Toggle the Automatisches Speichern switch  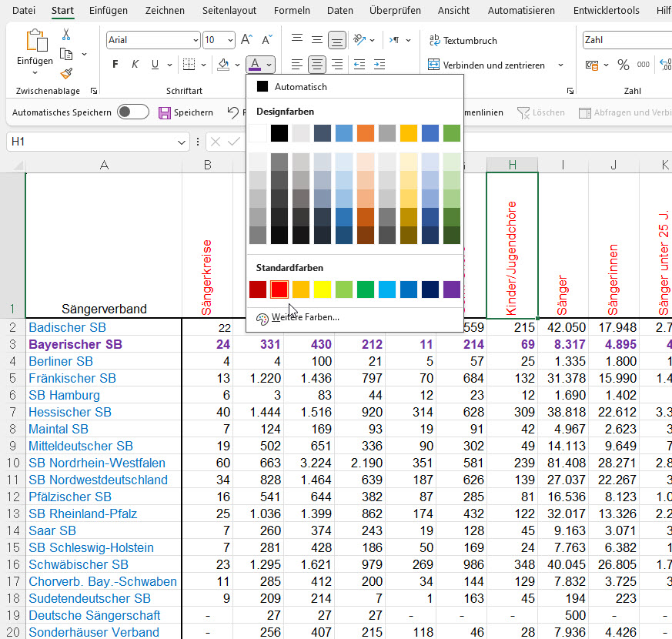(x=132, y=112)
